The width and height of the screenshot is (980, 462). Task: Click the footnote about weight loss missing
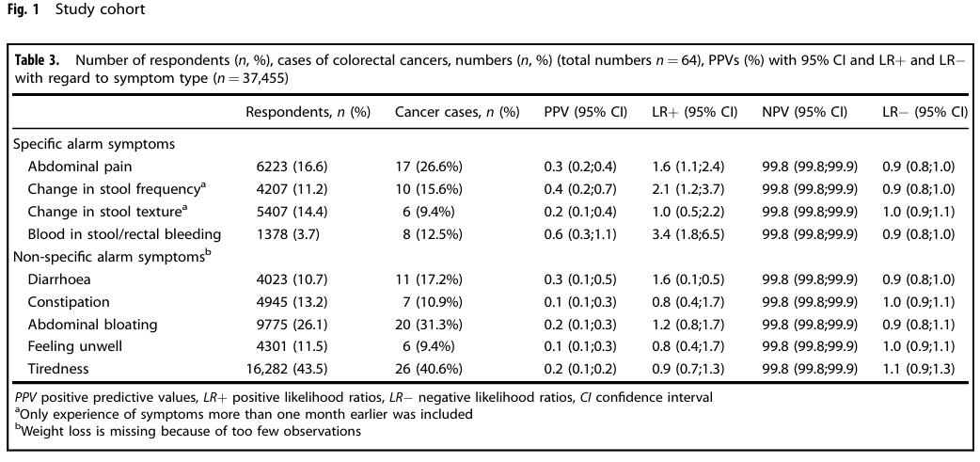coord(188,431)
